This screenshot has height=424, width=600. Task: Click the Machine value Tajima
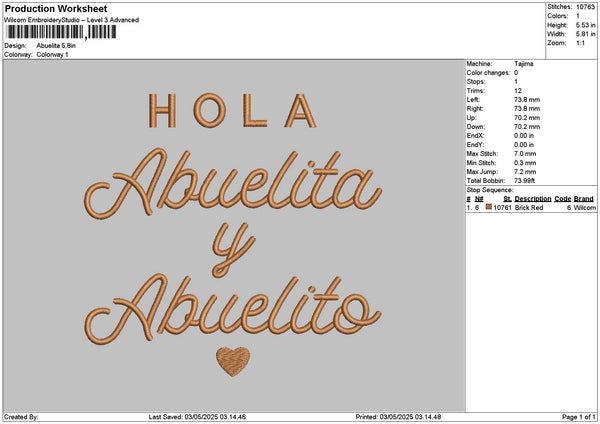[523, 64]
